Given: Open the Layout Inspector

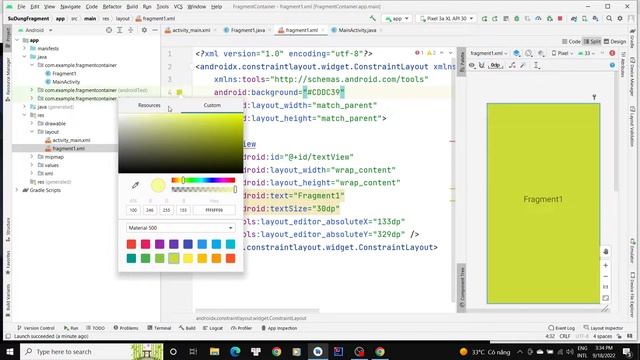Looking at the screenshot, I should (603, 328).
